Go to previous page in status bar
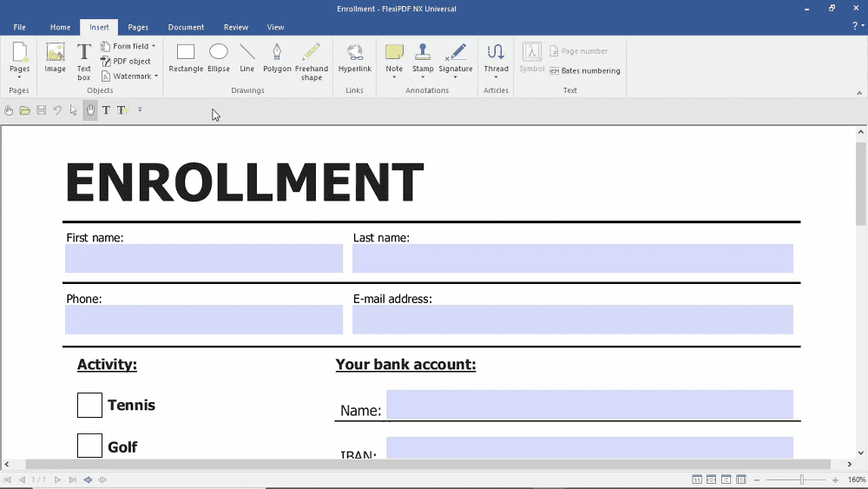This screenshot has height=489, width=868. click(x=22, y=479)
